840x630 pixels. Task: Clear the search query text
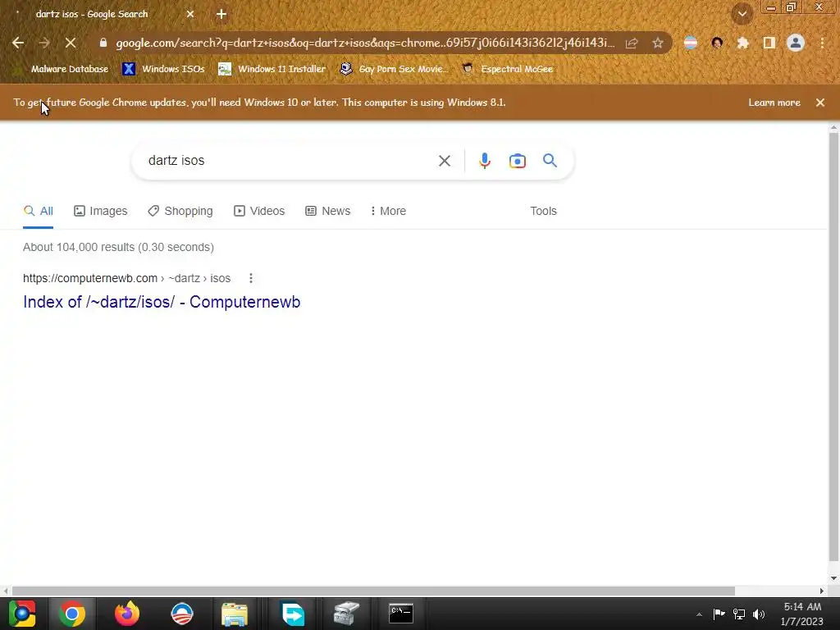pyautogui.click(x=444, y=161)
